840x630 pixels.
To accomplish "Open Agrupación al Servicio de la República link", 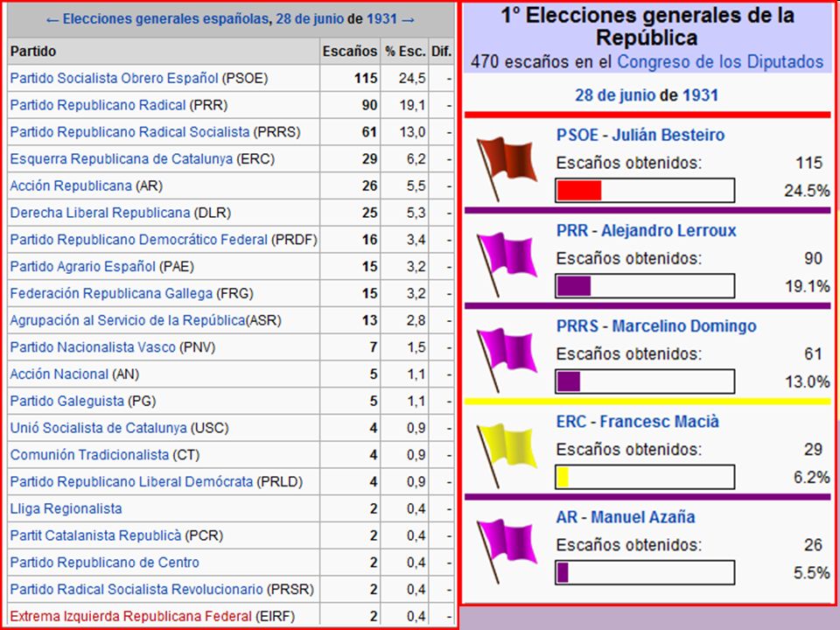I will click(128, 320).
